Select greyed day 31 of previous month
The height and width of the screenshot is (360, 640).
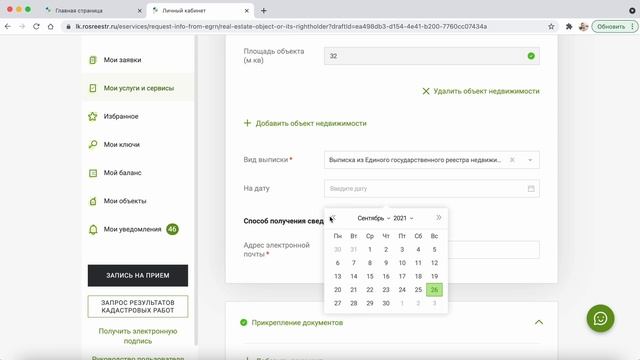point(353,249)
